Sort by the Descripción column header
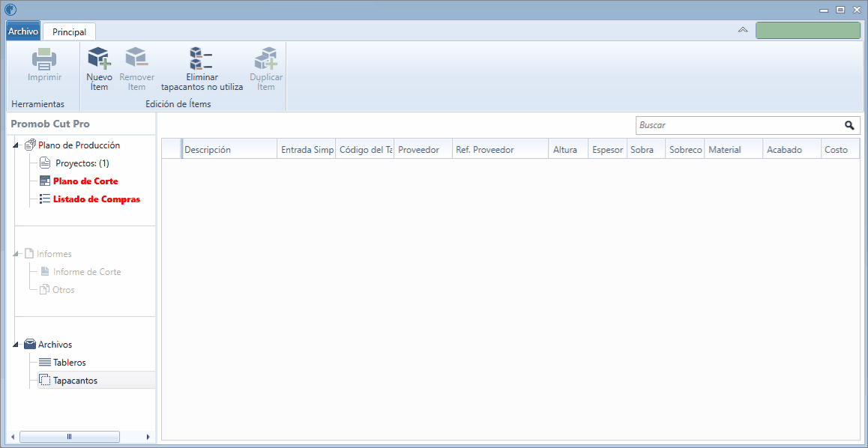The image size is (868, 448). [x=229, y=149]
